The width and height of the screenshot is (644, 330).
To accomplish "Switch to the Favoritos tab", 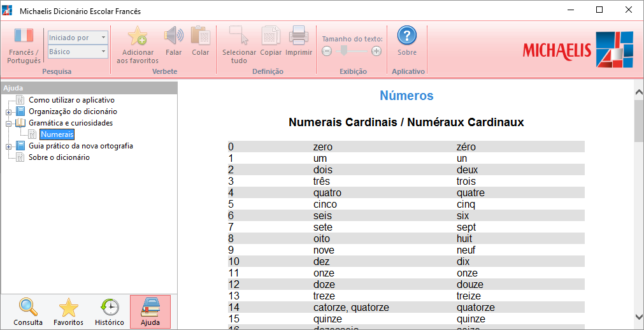I will click(x=69, y=312).
